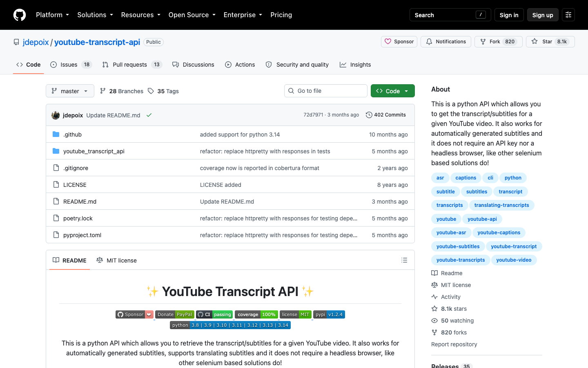Viewport: 588px width, 368px height.
Task: Open the pyproject.toml file
Action: (82, 235)
